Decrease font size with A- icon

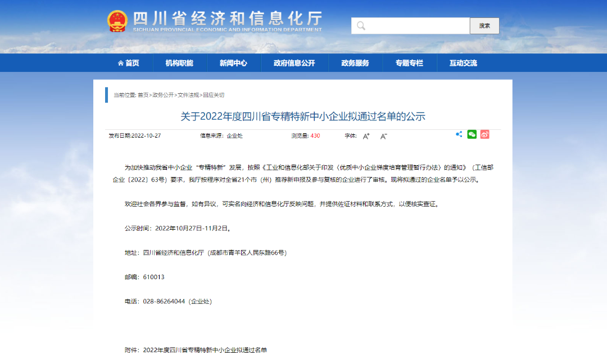click(x=384, y=136)
